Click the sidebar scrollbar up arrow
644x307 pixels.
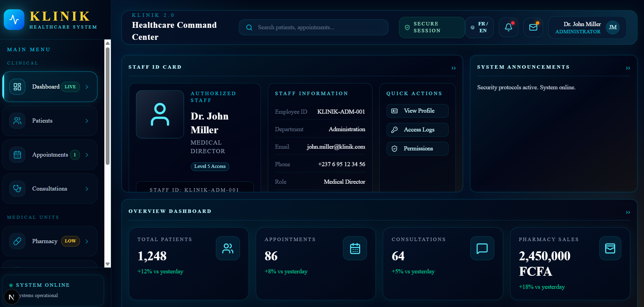pos(108,43)
